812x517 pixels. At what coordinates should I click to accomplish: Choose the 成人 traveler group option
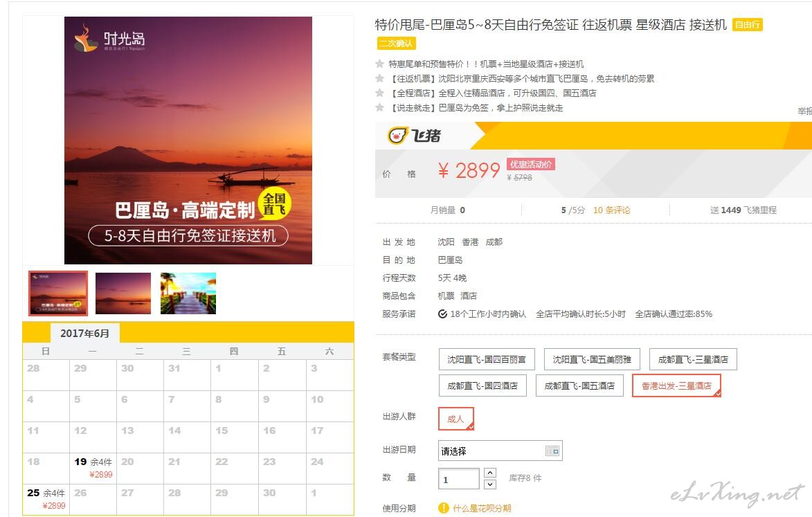pyautogui.click(x=455, y=419)
